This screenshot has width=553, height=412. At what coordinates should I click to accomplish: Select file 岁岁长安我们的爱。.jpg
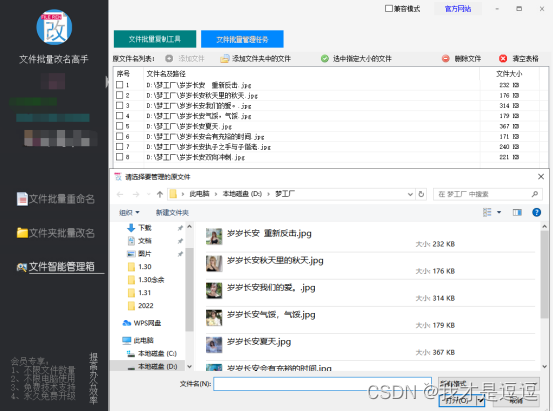370,292
